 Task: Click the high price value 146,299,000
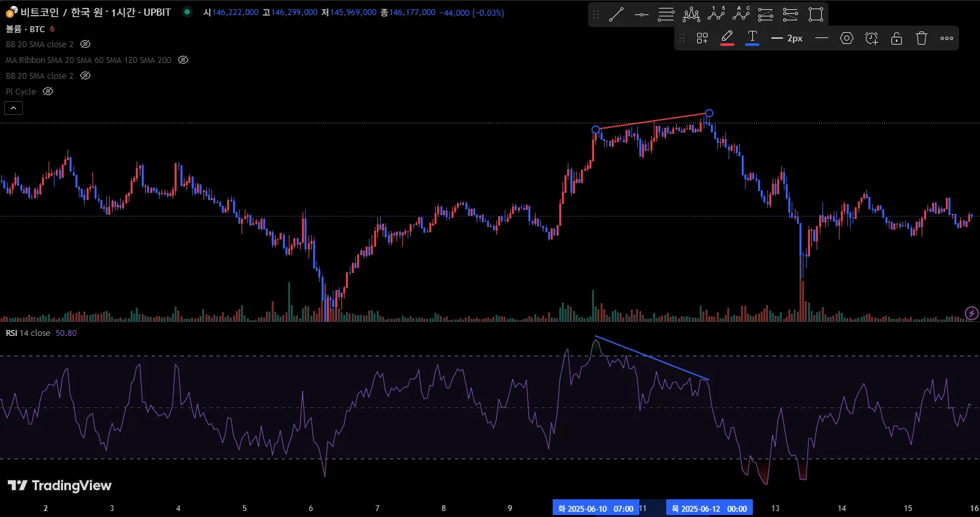[x=294, y=12]
